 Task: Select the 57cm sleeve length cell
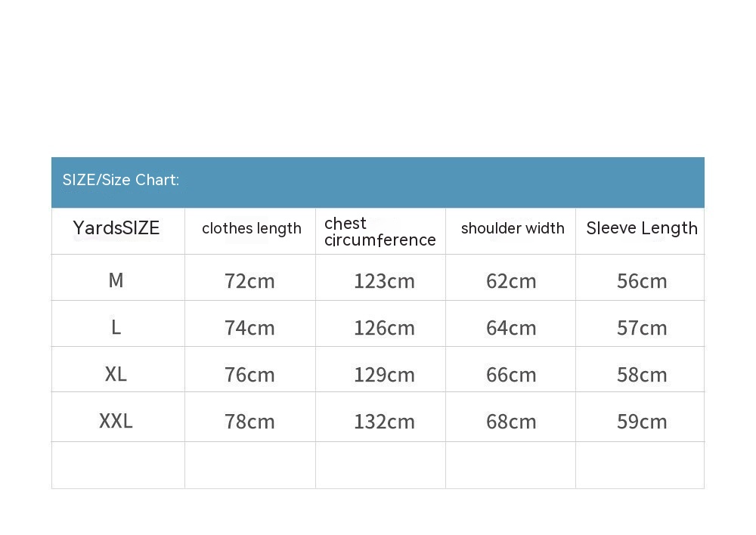pos(642,328)
